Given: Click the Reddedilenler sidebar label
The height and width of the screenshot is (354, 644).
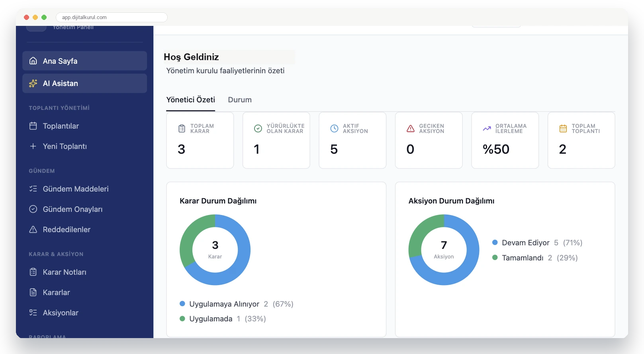Looking at the screenshot, I should click(x=67, y=229).
